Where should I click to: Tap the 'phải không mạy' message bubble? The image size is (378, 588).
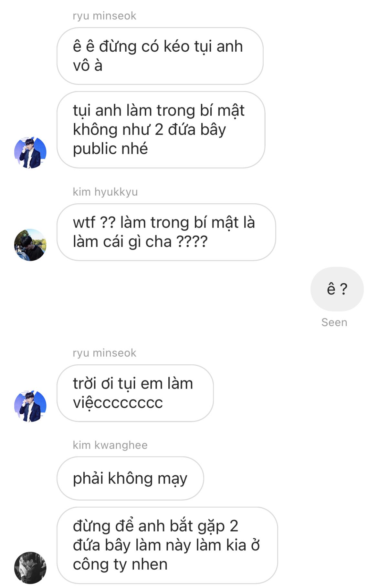[x=130, y=478]
